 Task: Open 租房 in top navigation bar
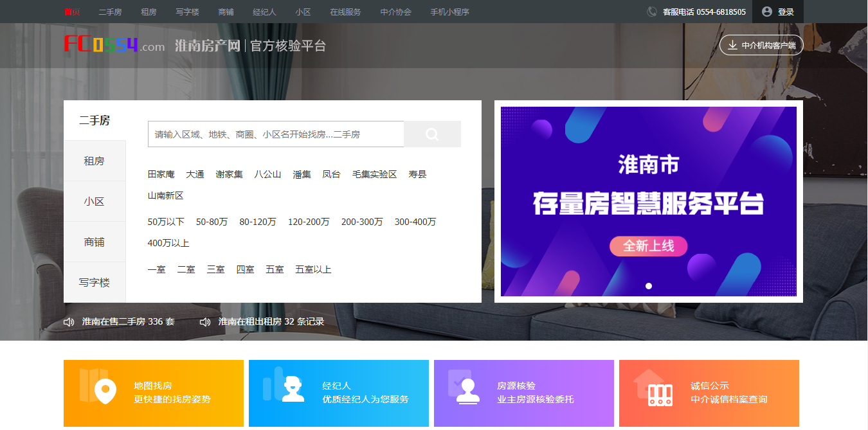pos(149,12)
